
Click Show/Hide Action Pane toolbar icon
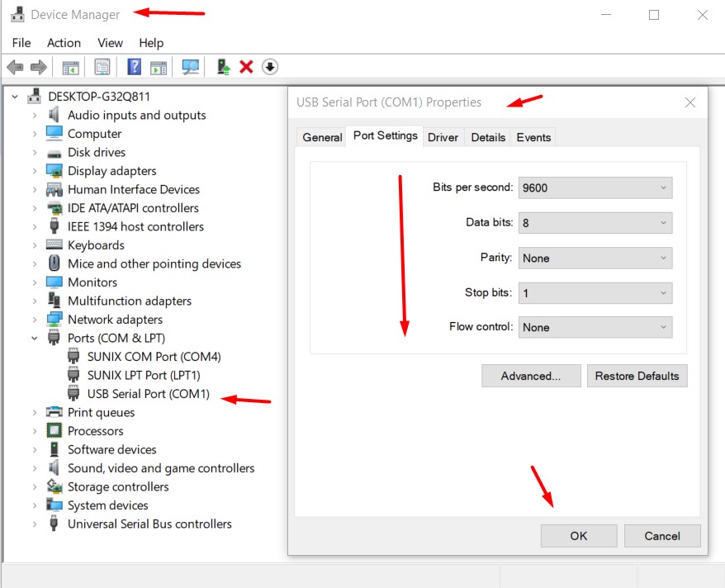(x=159, y=68)
